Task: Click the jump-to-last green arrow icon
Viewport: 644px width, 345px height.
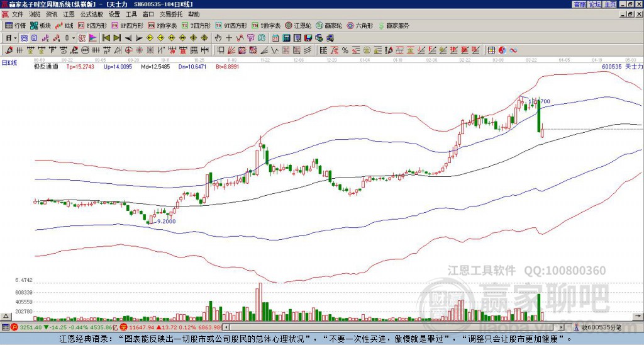Action: click(x=117, y=38)
